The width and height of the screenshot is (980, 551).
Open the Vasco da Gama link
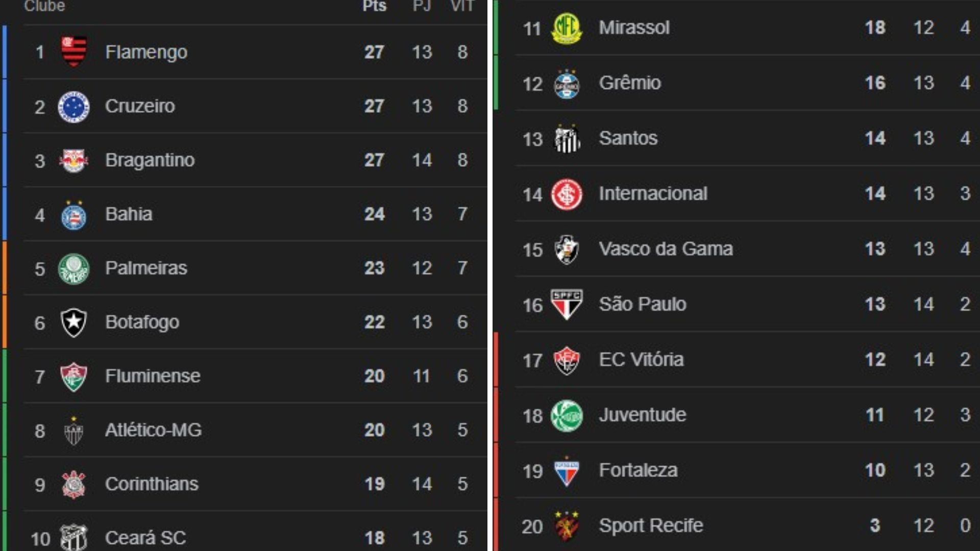(666, 249)
